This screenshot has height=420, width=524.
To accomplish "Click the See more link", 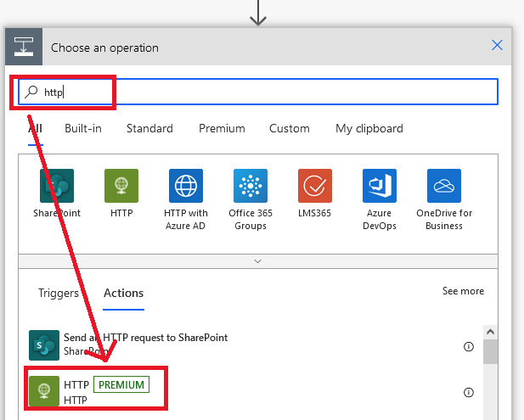I will click(463, 291).
